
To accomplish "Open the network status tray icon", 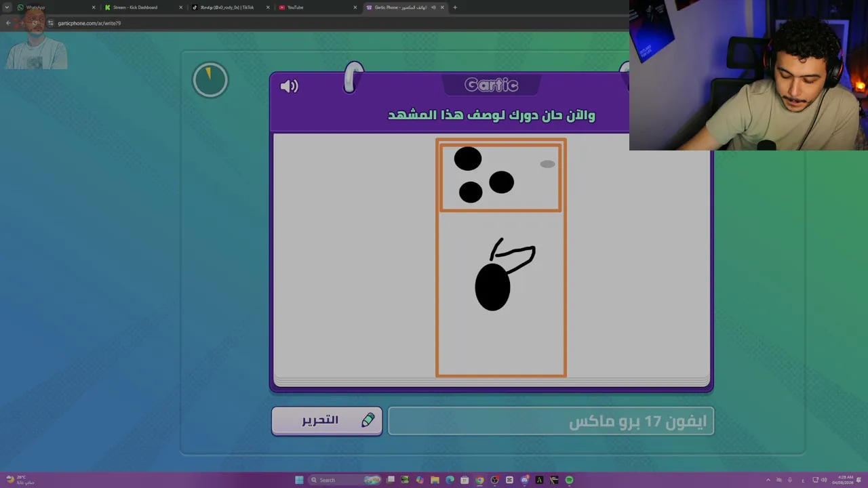I will coord(816,480).
